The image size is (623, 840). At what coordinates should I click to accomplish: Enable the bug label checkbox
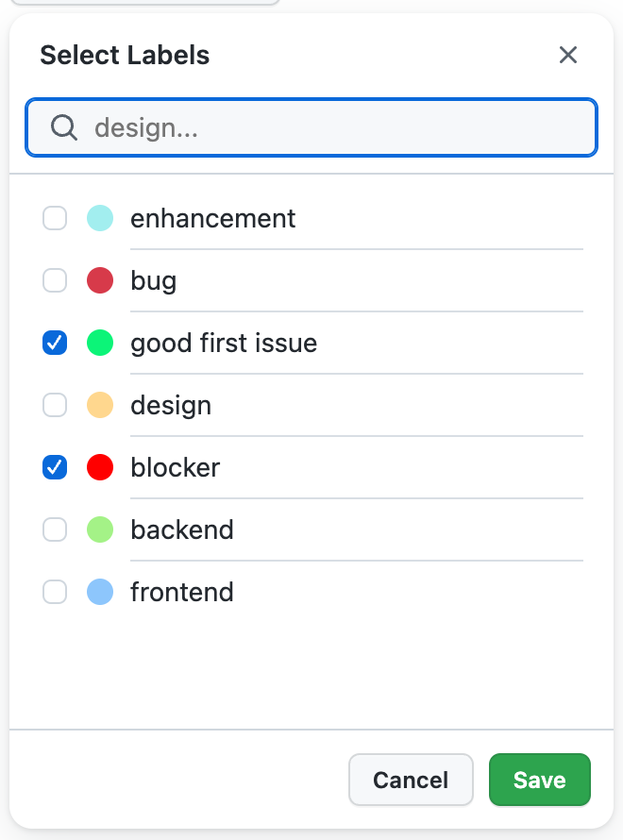[x=55, y=281]
